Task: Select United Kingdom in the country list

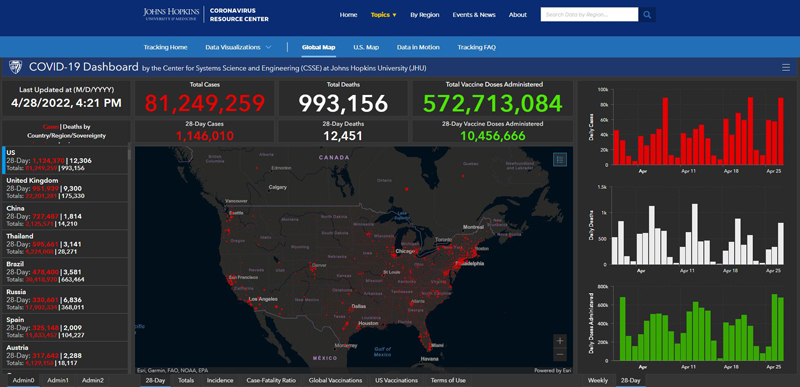Action: (65, 188)
